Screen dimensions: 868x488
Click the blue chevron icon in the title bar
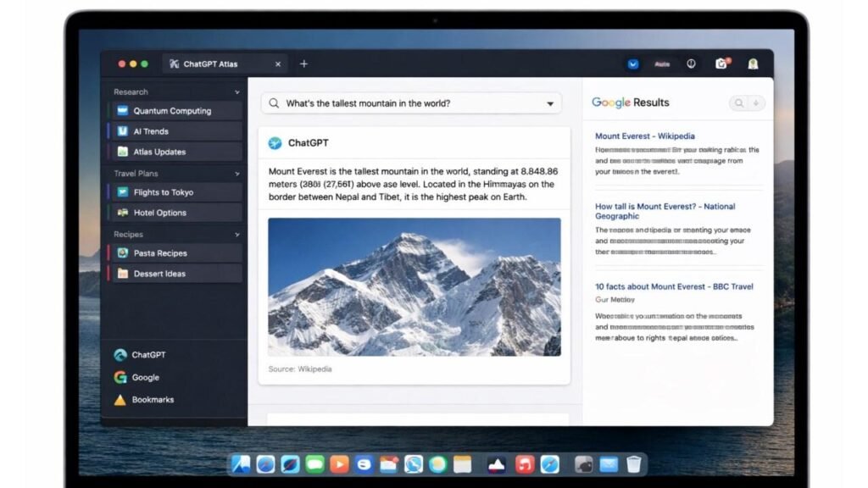632,64
